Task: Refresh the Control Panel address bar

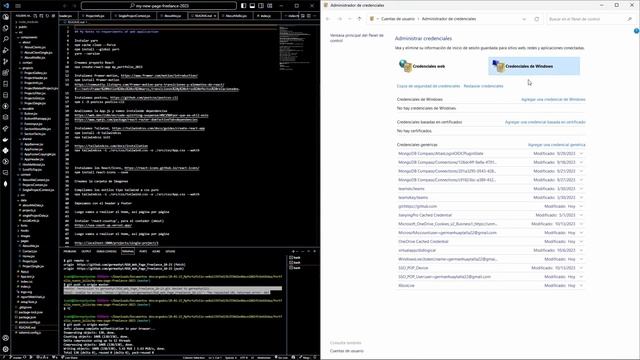Action: coord(537,19)
